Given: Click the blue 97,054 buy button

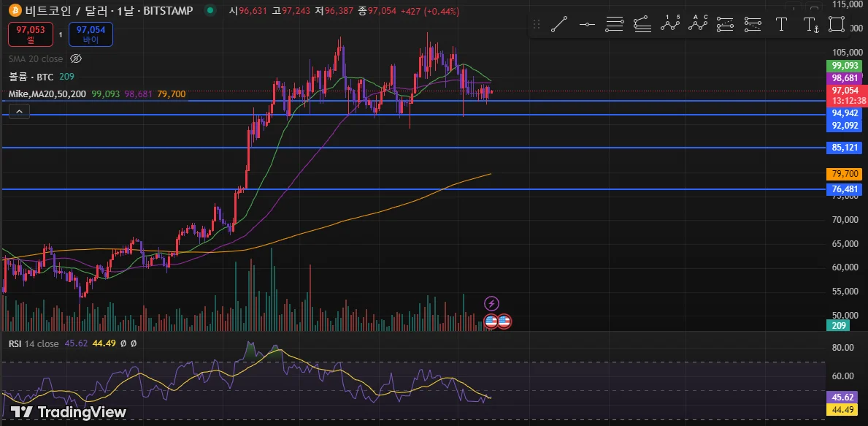Looking at the screenshot, I should 91,34.
